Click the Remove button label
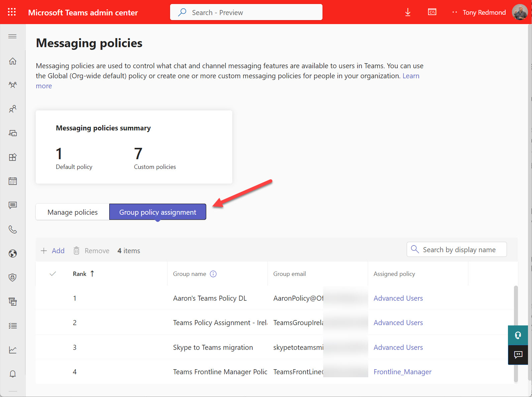The width and height of the screenshot is (532, 397). point(97,251)
